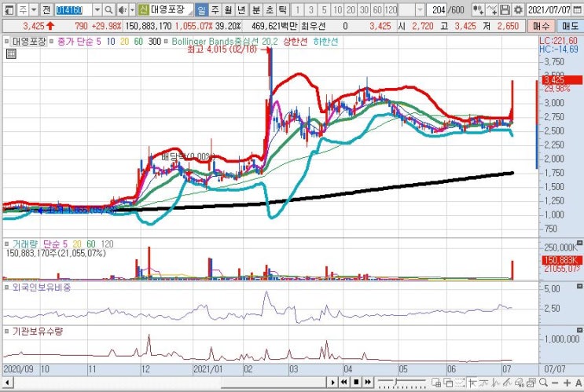The width and height of the screenshot is (584, 392).
Task: Click the chart layout icon at far left of toolbar
Action: click(8, 9)
